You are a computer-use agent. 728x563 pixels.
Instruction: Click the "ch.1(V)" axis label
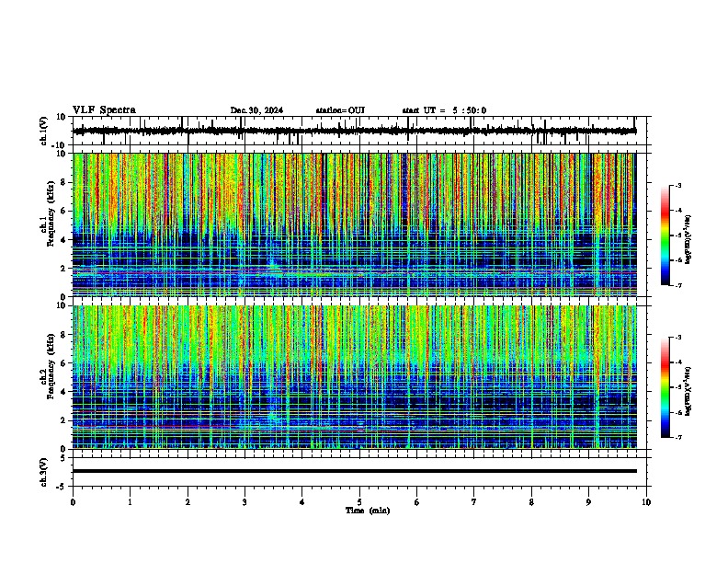point(44,131)
